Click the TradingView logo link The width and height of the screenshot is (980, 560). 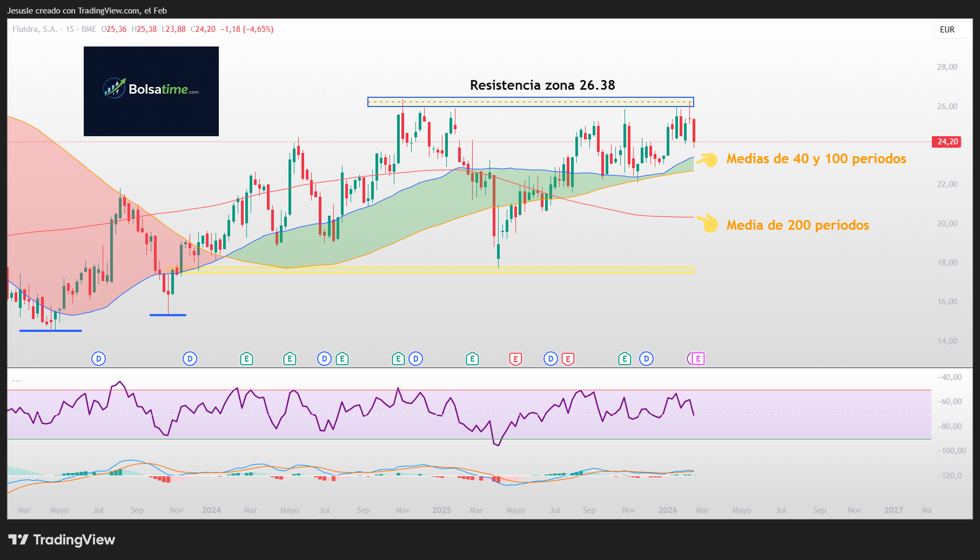(62, 539)
